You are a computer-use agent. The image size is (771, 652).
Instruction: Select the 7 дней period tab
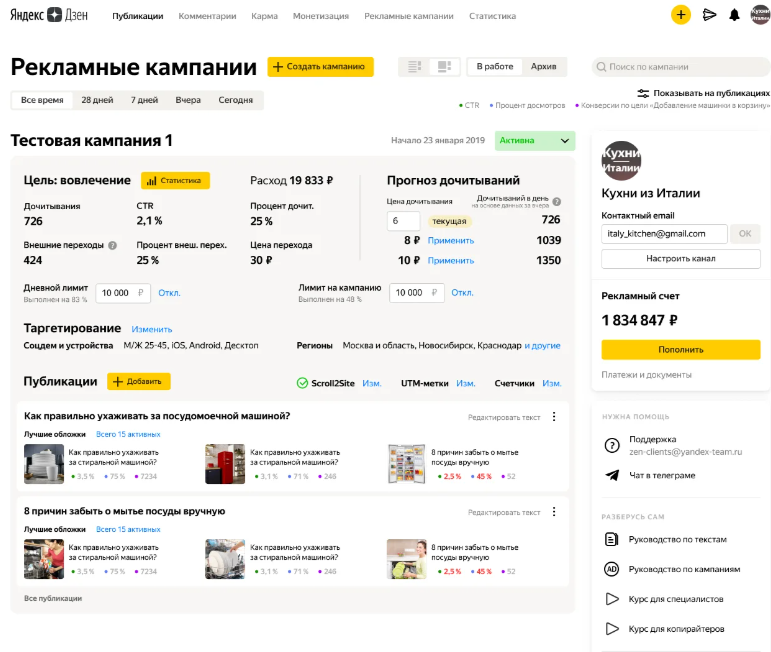[x=144, y=100]
